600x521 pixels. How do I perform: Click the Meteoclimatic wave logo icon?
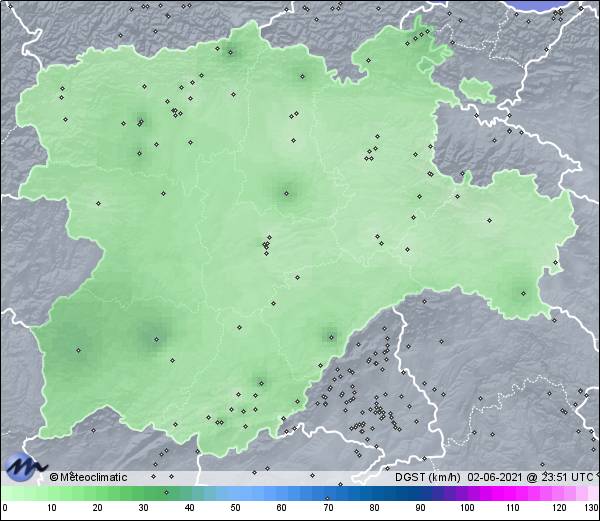26,467
